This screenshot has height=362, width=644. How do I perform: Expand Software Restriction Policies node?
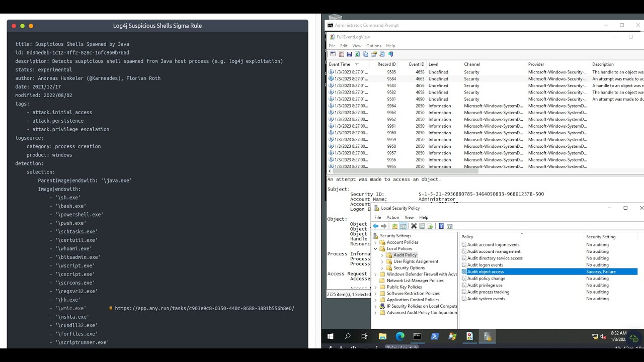[x=375, y=293]
